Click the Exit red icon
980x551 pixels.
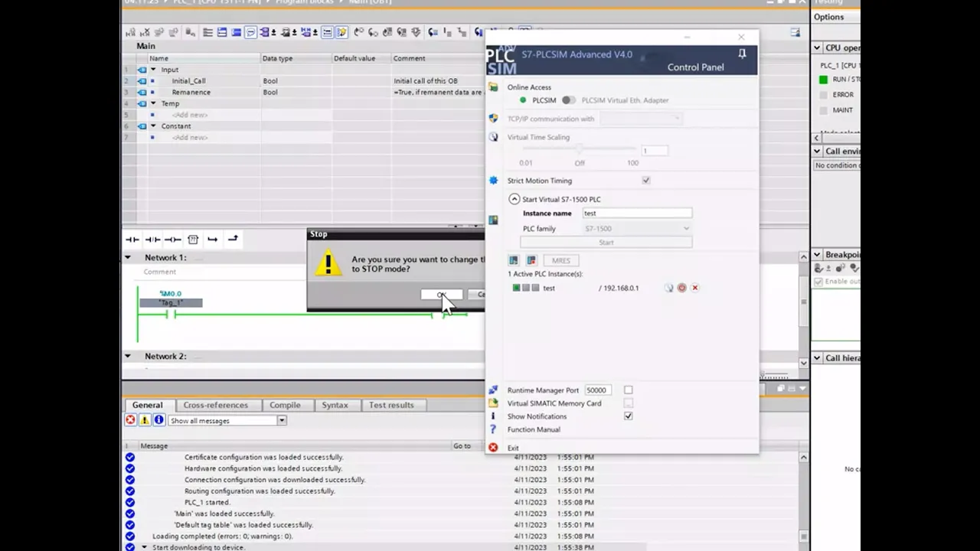coord(493,448)
